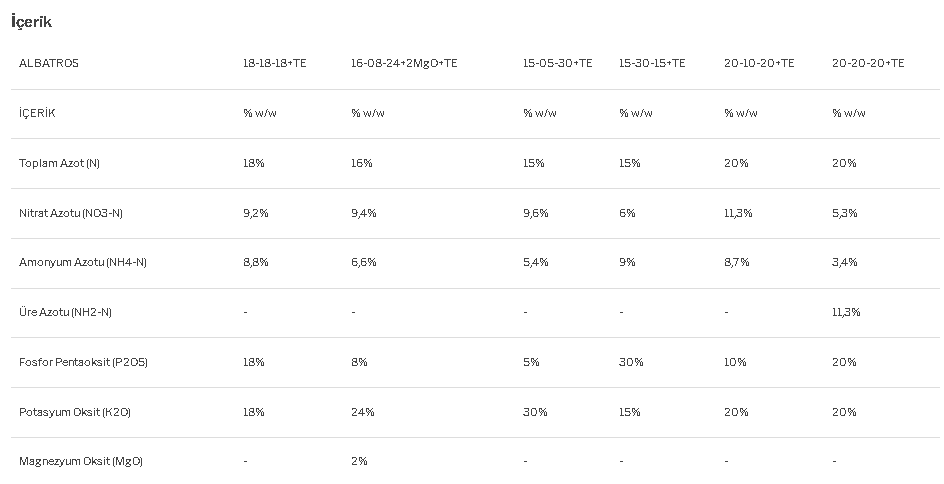
Task: Select the 20-20-20+TE column header
Action: pos(868,63)
